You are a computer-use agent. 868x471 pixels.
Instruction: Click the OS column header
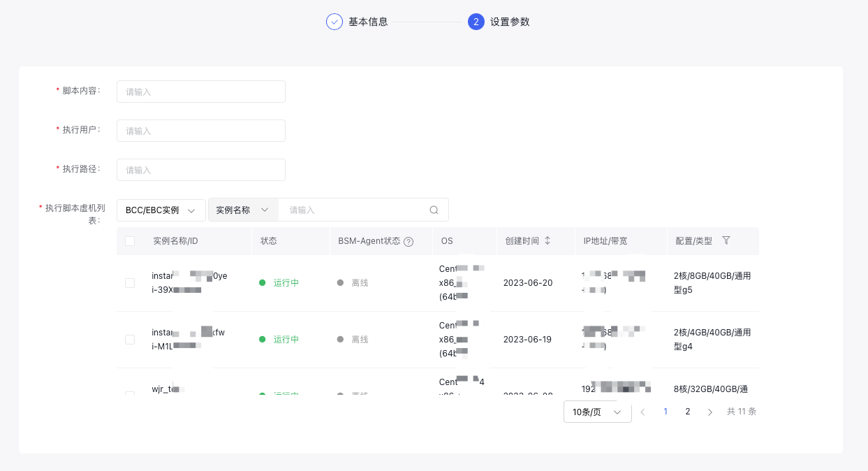coord(447,241)
